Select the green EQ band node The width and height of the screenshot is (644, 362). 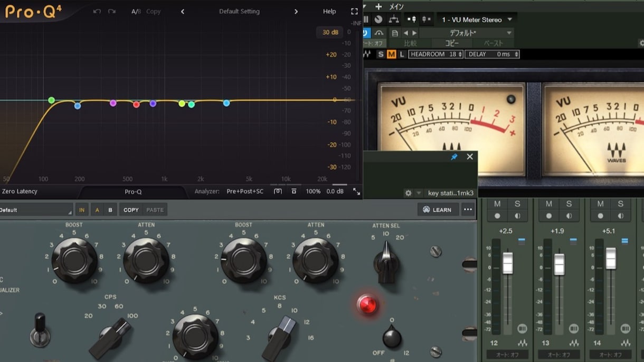click(x=51, y=100)
